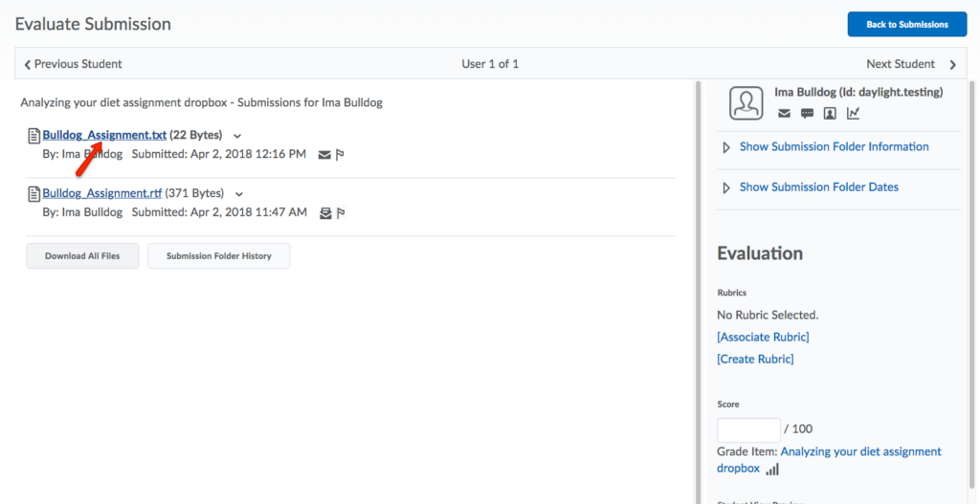
Task: Toggle the flag on the Bulldog_Assignment.rtf submission
Action: coord(340,213)
